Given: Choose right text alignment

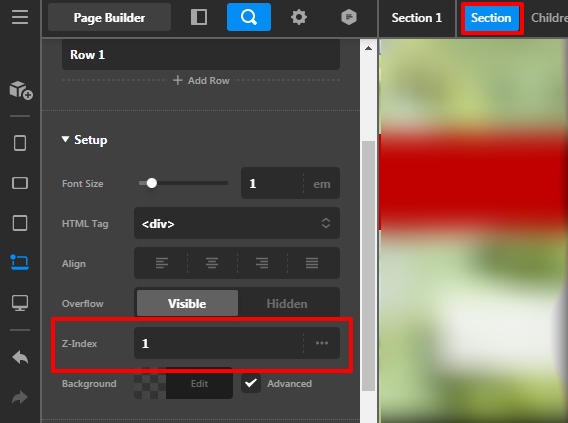Looking at the screenshot, I should click(262, 263).
